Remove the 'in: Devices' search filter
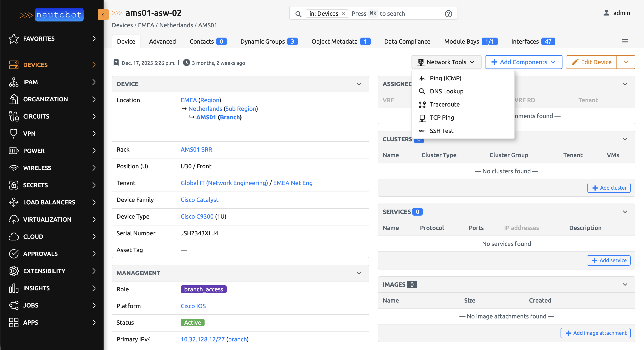 (x=344, y=14)
